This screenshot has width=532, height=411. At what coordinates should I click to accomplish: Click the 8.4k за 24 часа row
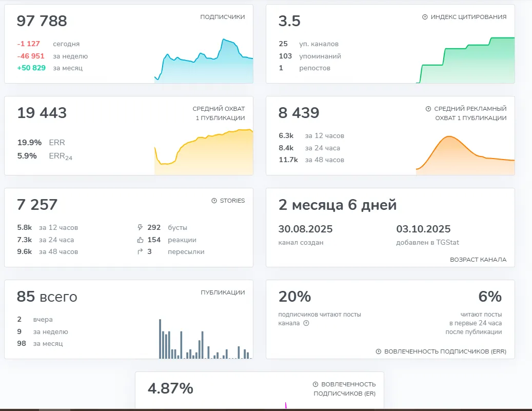(309, 148)
